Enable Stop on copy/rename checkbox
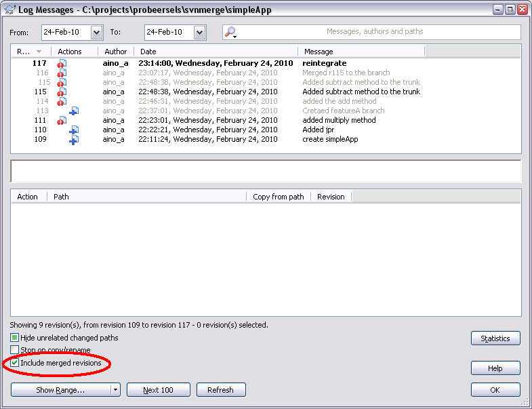 (x=14, y=349)
